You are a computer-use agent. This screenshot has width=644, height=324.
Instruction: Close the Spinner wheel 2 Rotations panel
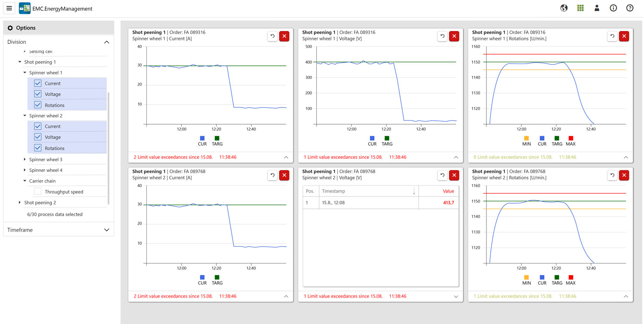624,175
